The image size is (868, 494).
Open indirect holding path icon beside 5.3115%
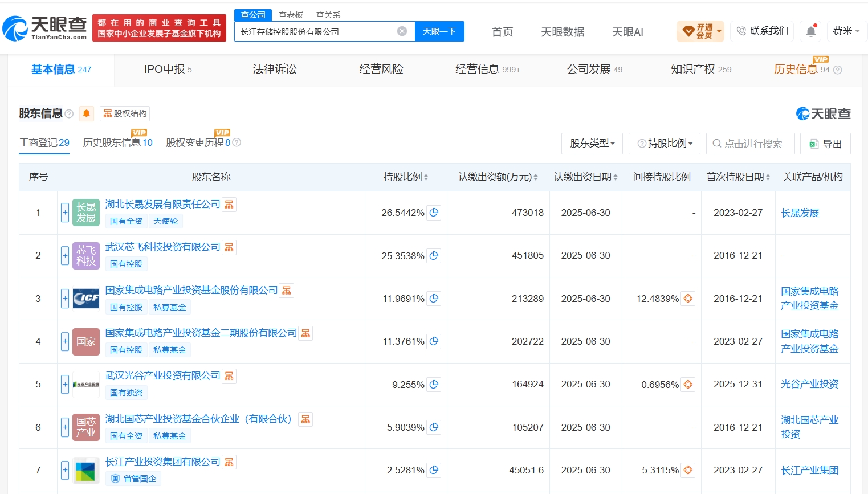[688, 470]
